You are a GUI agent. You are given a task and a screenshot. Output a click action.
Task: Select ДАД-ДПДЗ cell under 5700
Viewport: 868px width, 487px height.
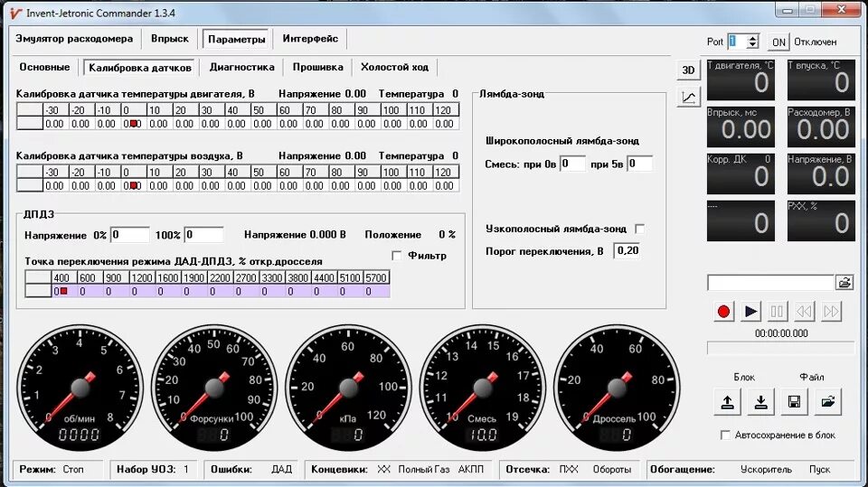tap(376, 291)
